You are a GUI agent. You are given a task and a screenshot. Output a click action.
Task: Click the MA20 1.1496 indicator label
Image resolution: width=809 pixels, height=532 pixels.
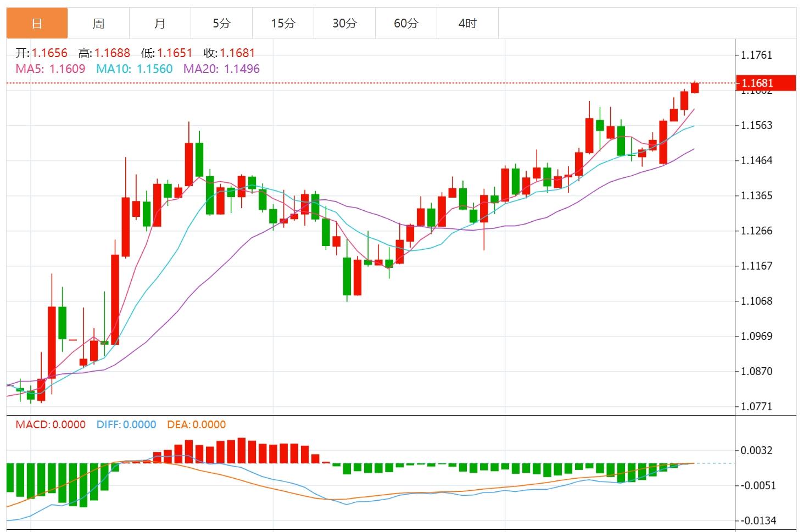pyautogui.click(x=221, y=69)
